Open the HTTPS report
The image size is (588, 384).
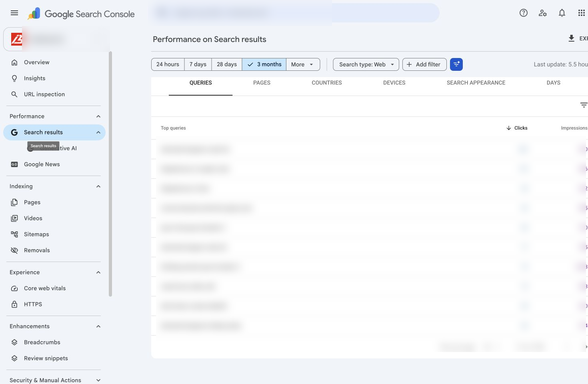click(x=54, y=304)
